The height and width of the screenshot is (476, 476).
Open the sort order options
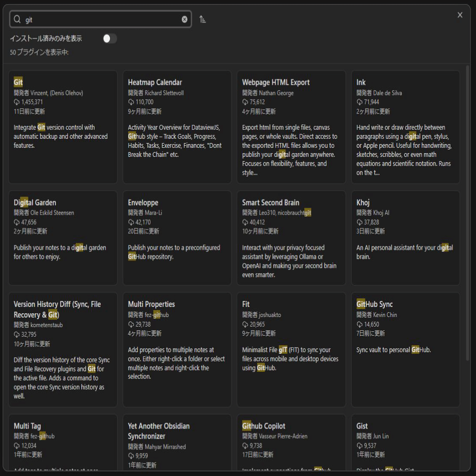pyautogui.click(x=202, y=19)
